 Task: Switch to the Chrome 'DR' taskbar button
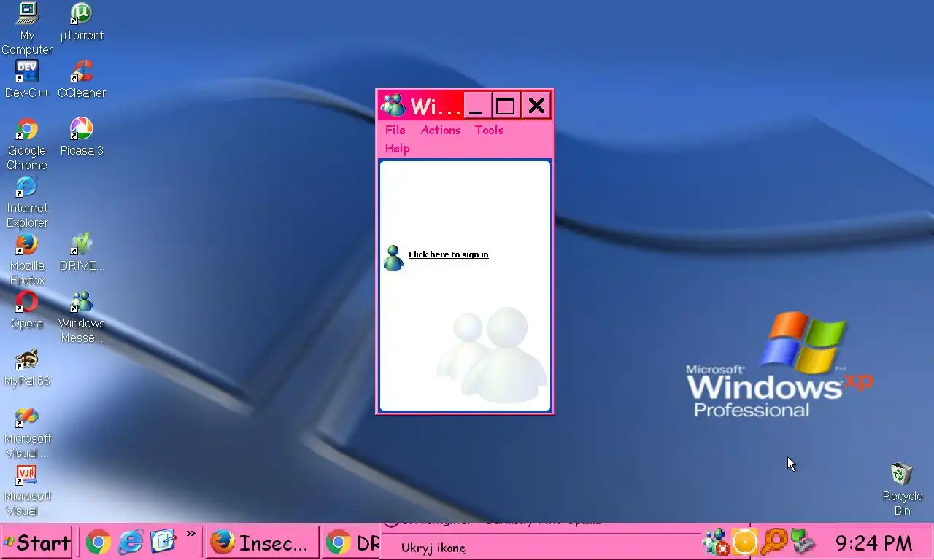pos(351,542)
